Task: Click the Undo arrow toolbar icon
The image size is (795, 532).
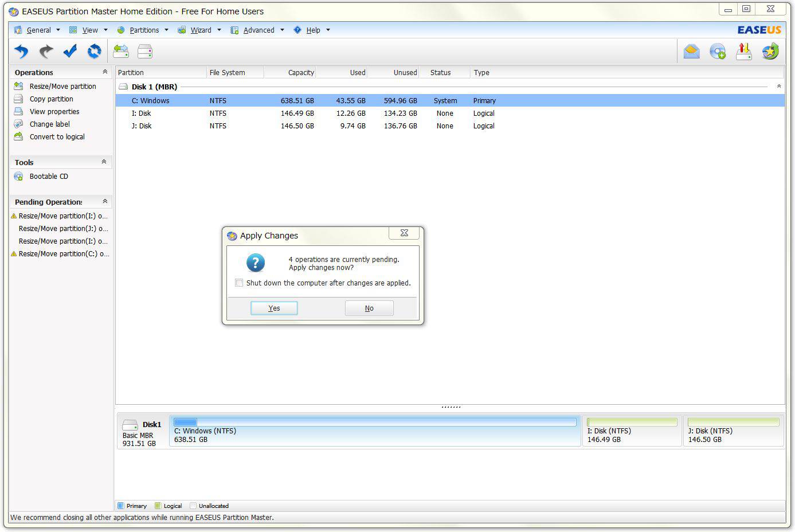Action: click(21, 52)
